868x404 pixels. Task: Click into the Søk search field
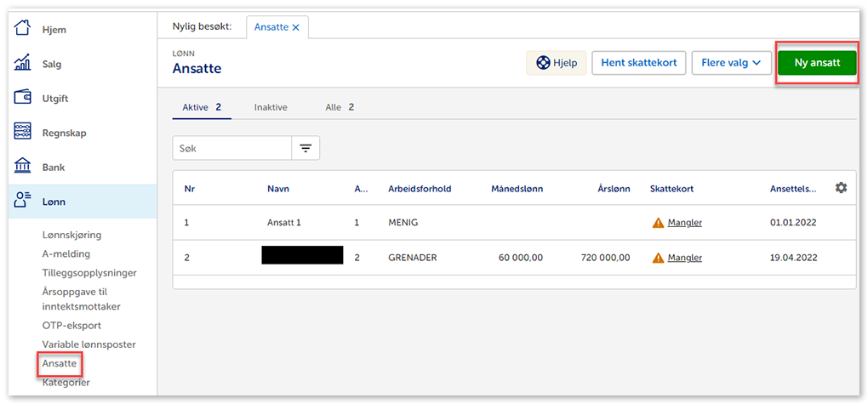(231, 148)
